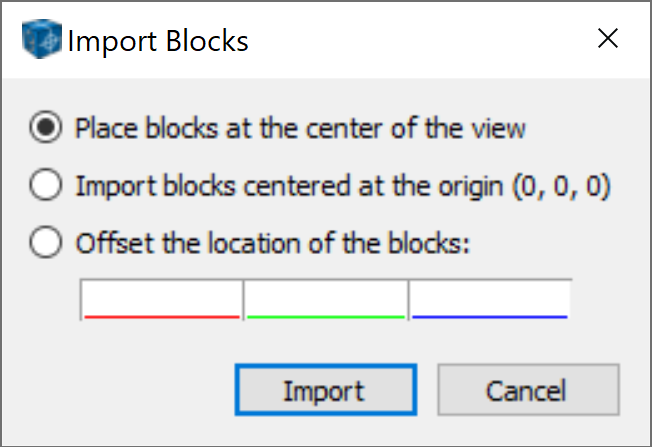Viewport: 652px width, 447px height.
Task: Close the Import Blocks dialog
Action: point(607,40)
